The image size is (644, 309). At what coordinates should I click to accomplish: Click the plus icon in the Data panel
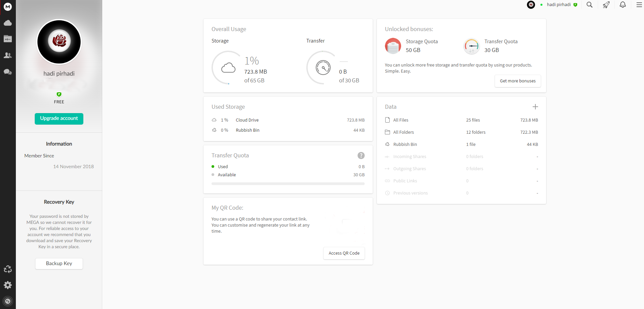(535, 107)
